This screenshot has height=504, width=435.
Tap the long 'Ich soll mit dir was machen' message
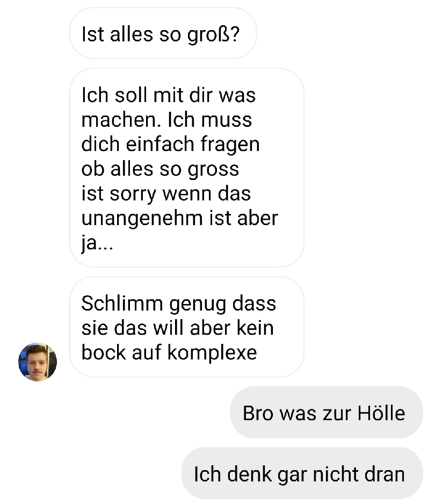(187, 168)
